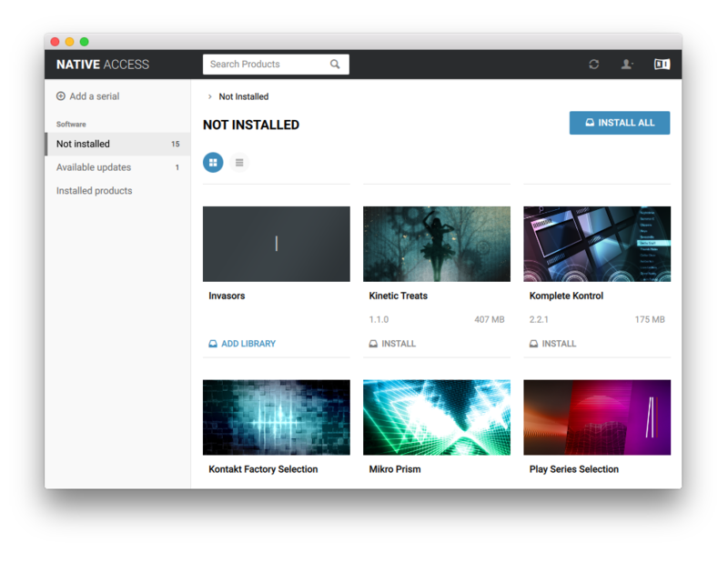
Task: Click version 2.2.1 under Komplete Kontrol
Action: [539, 319]
